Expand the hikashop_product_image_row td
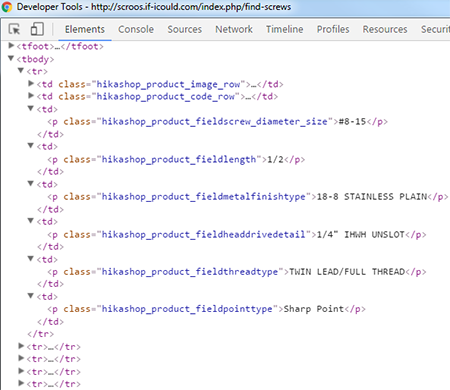The width and height of the screenshot is (450, 390). point(31,83)
